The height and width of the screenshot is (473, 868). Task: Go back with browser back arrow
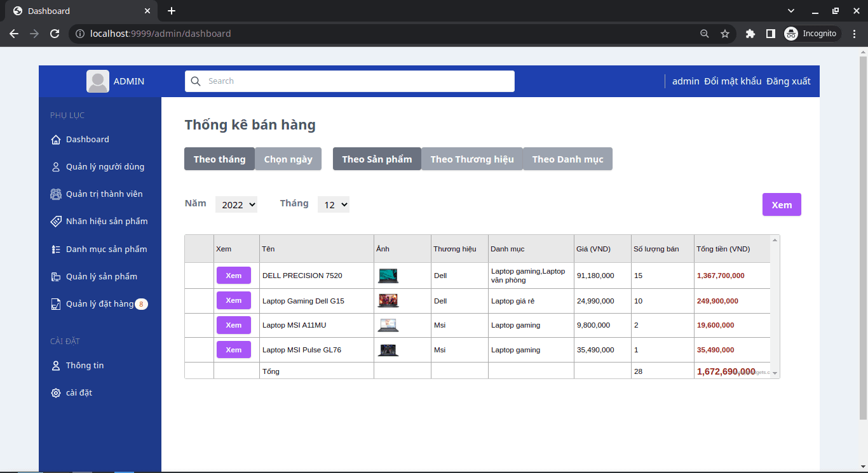(x=14, y=34)
